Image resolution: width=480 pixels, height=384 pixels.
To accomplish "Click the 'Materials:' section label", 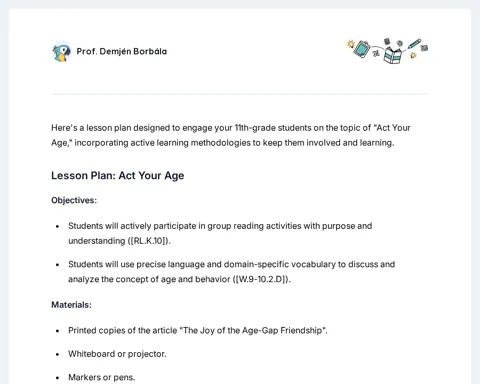I will coord(71,305).
